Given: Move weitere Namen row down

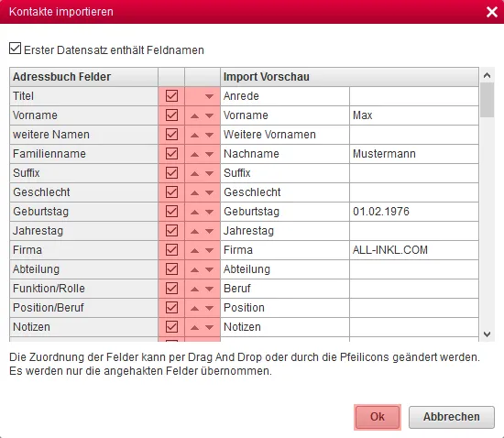Looking at the screenshot, I should click(x=209, y=135).
